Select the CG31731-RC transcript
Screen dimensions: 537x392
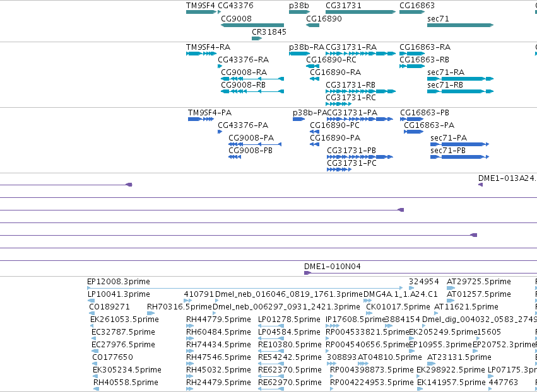339,104
